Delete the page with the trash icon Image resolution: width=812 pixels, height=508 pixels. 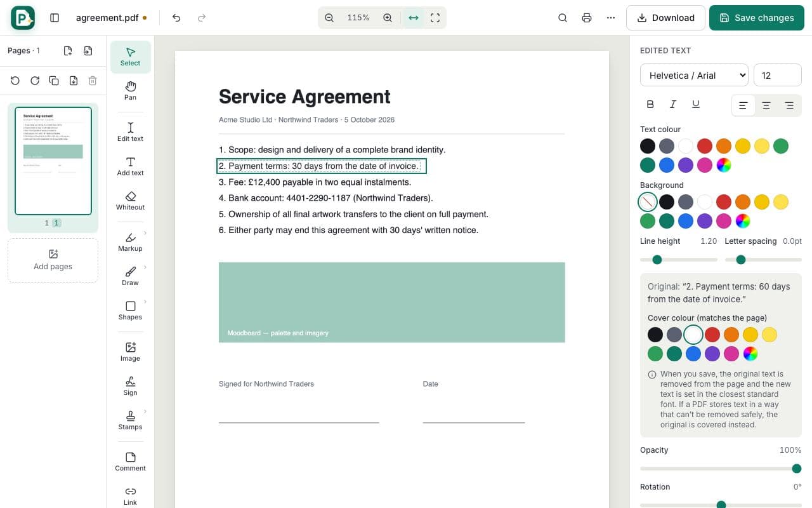tap(93, 81)
